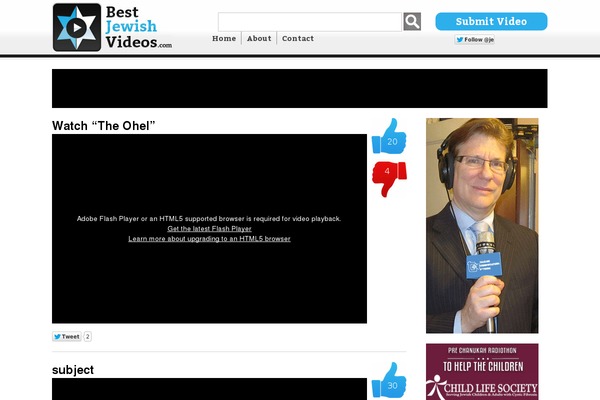
Task: Thumbs up the subject video (30)
Action: pyautogui.click(x=389, y=380)
